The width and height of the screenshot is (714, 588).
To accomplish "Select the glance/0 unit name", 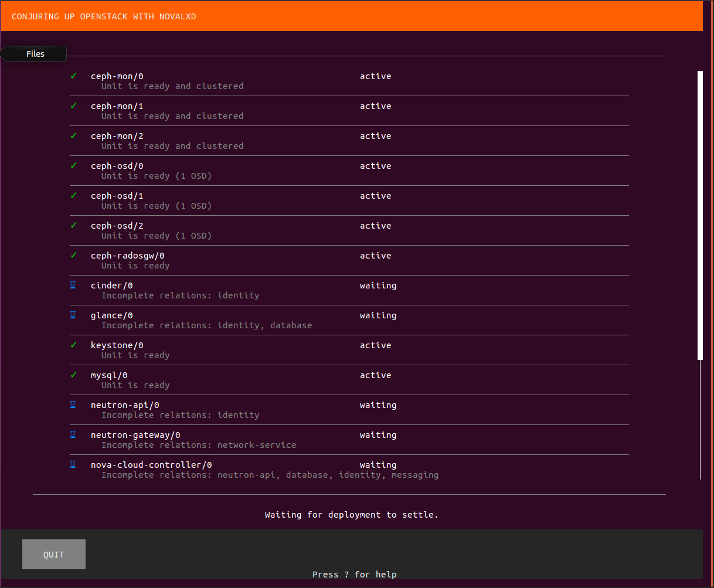I will pyautogui.click(x=112, y=315).
